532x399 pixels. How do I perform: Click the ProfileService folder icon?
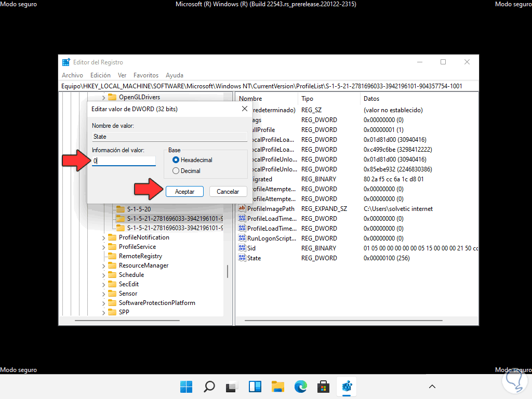(112, 247)
